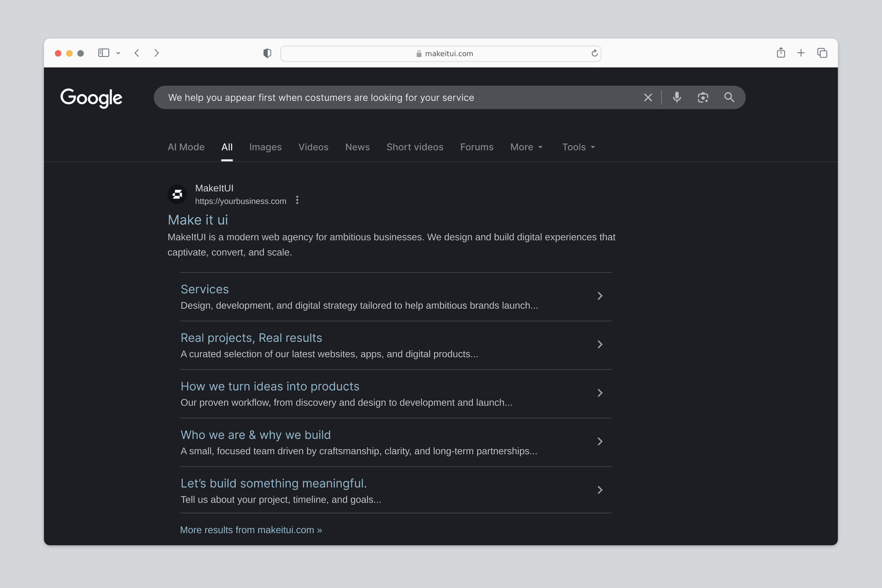Open the Make it ui result link
Screen dimensions: 882x588
click(198, 220)
